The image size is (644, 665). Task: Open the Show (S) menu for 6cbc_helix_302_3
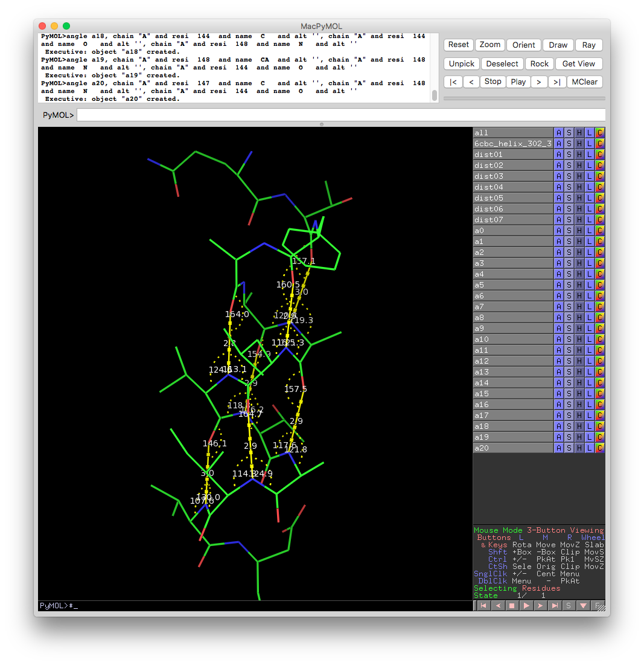click(568, 143)
